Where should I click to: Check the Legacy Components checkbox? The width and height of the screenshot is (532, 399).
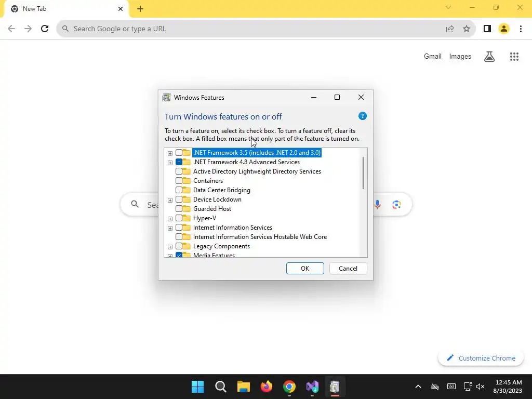coord(179,246)
